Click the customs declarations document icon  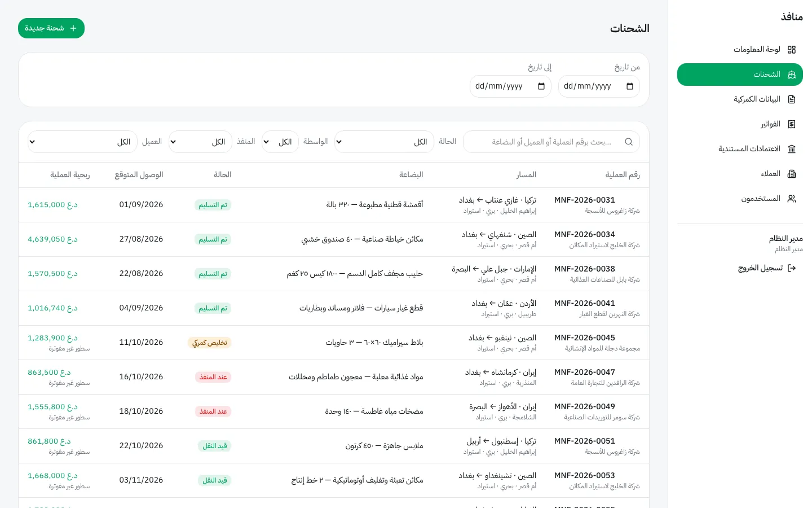pos(792,99)
